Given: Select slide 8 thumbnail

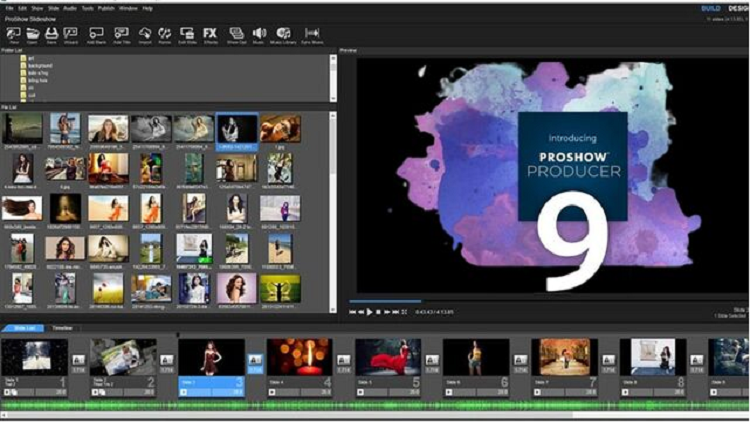Looking at the screenshot, I should [x=653, y=357].
